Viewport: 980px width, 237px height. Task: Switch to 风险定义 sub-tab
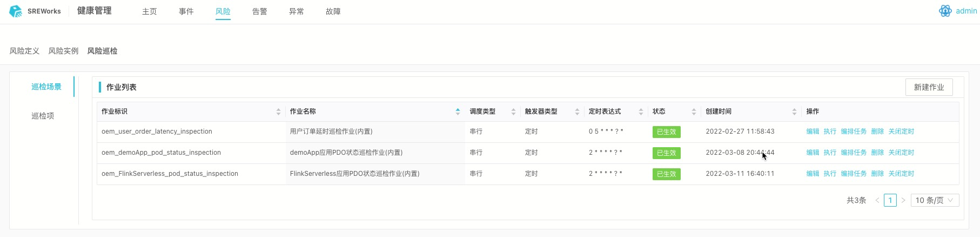pyautogui.click(x=24, y=51)
